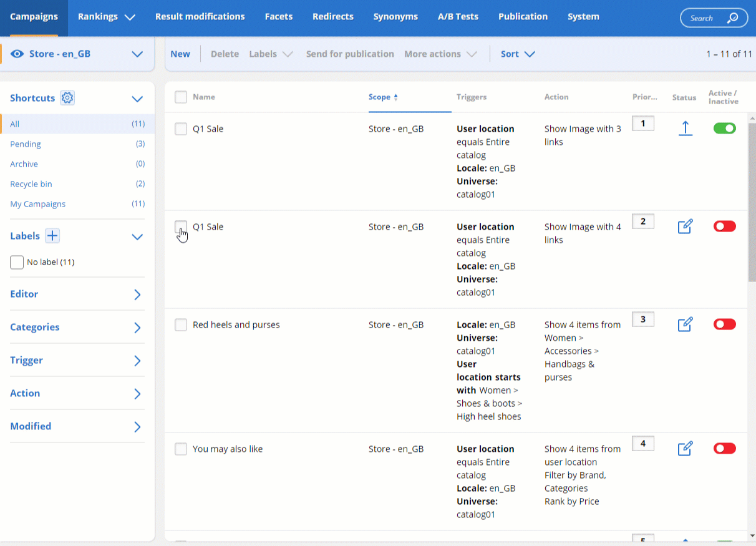This screenshot has height=546, width=756.
Task: Open the Labels toolbar dropdown
Action: [x=271, y=54]
